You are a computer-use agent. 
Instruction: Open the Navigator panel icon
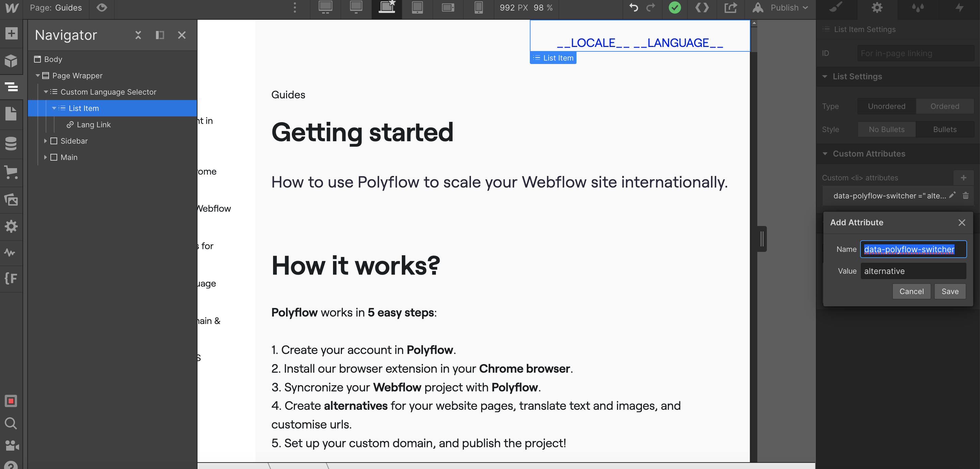[12, 87]
